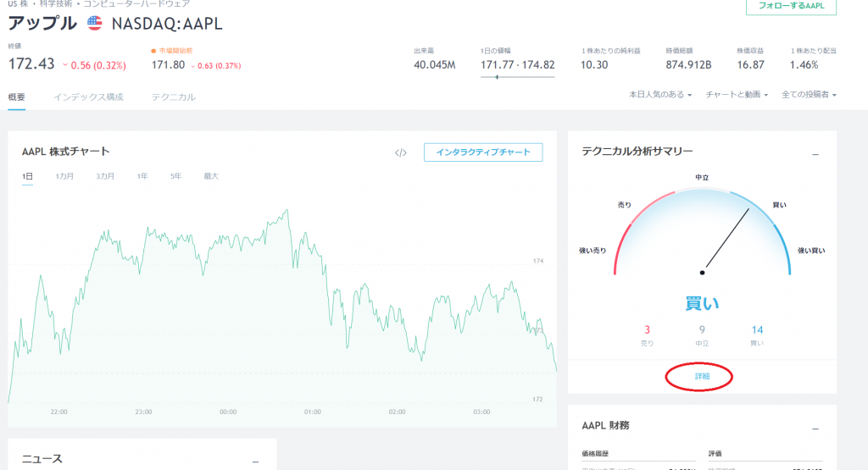Collapse the テクニカル分析サマリー panel
The image size is (868, 470).
pyautogui.click(x=815, y=154)
